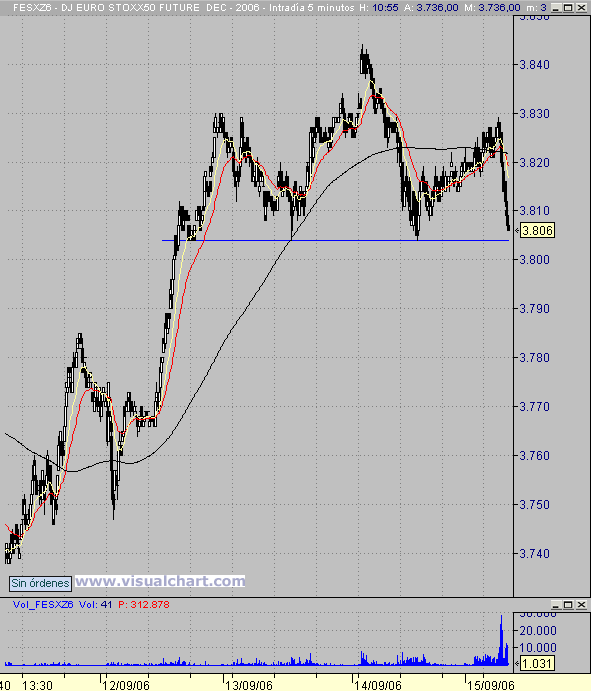Click the 13/09/06 date axis label
Screen dimensions: 591x691
tap(249, 685)
